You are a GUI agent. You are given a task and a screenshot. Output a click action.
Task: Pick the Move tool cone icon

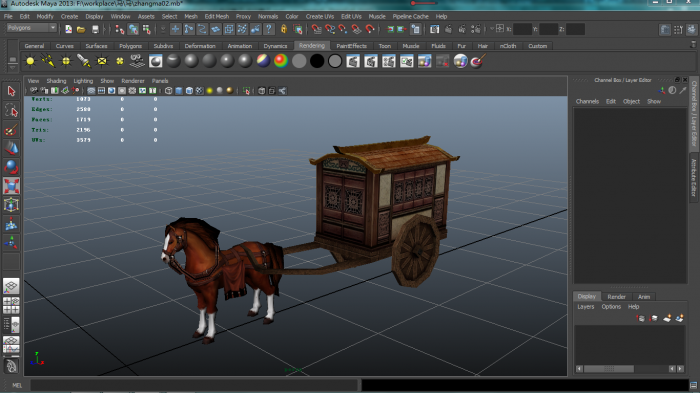[x=11, y=148]
